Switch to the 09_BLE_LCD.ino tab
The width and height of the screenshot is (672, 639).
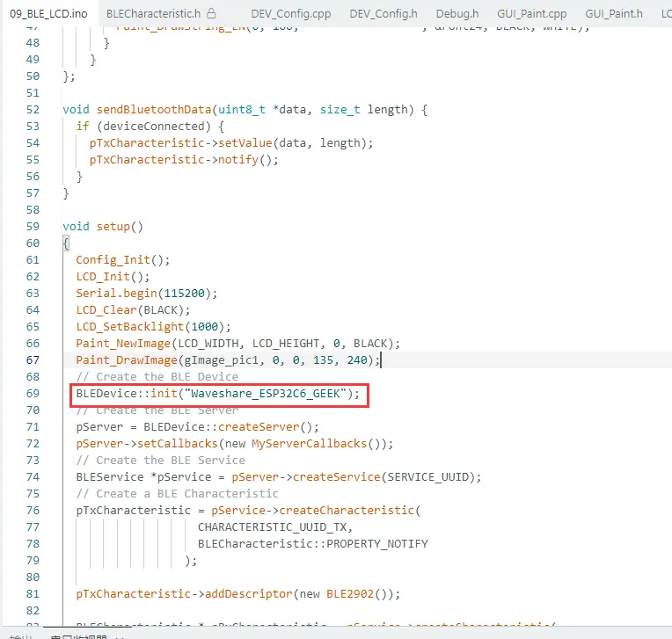click(47, 14)
